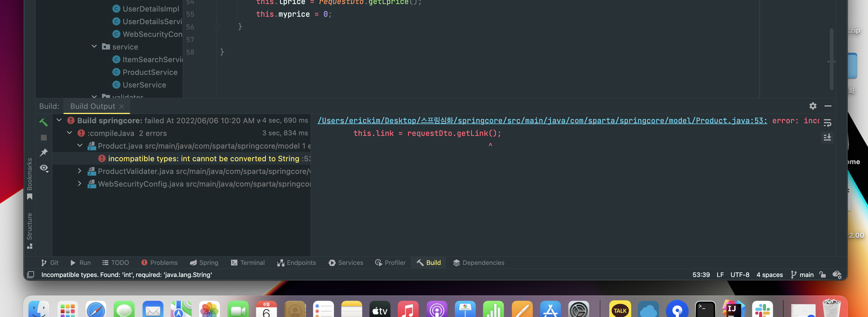This screenshot has width=868, height=317.
Task: Click line number 58 in the gutter
Action: coord(190,52)
